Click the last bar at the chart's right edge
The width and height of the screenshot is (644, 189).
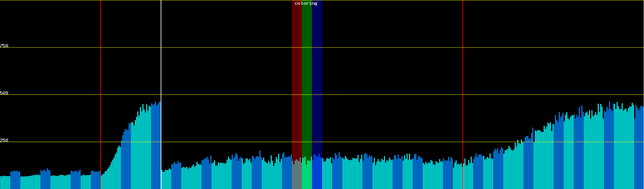pyautogui.click(x=643, y=148)
